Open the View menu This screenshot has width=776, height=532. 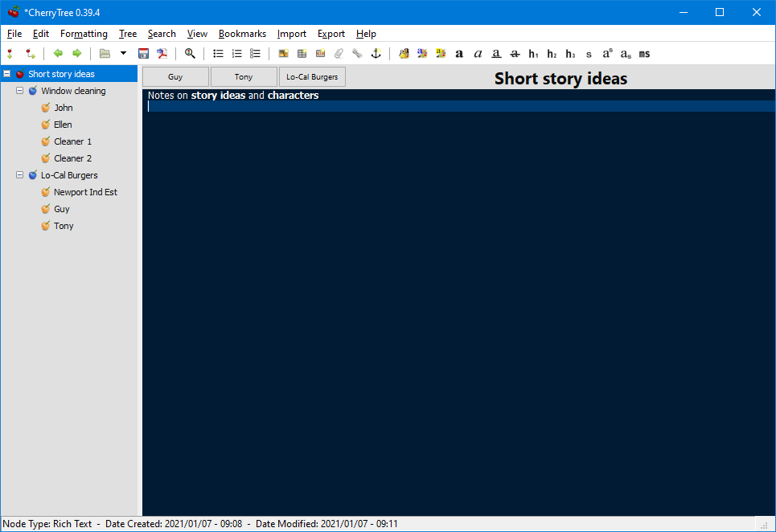[x=197, y=34]
